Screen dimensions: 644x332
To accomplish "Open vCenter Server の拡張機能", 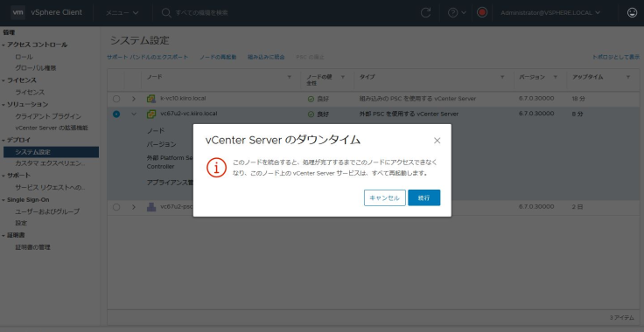I will [x=52, y=128].
